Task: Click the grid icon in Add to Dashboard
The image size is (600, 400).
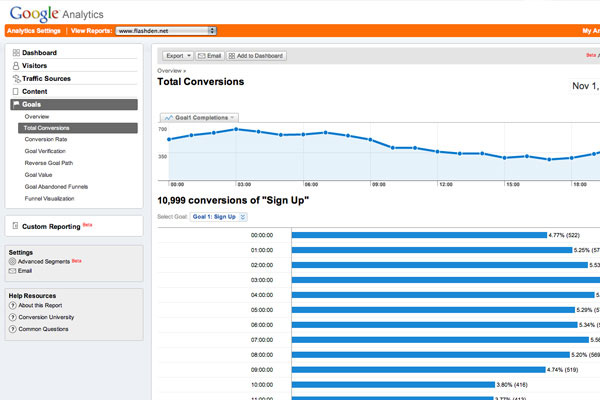Action: (232, 56)
